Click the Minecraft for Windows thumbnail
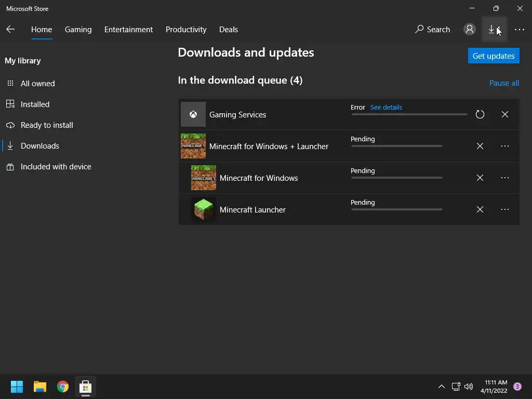The width and height of the screenshot is (532, 399). [204, 178]
